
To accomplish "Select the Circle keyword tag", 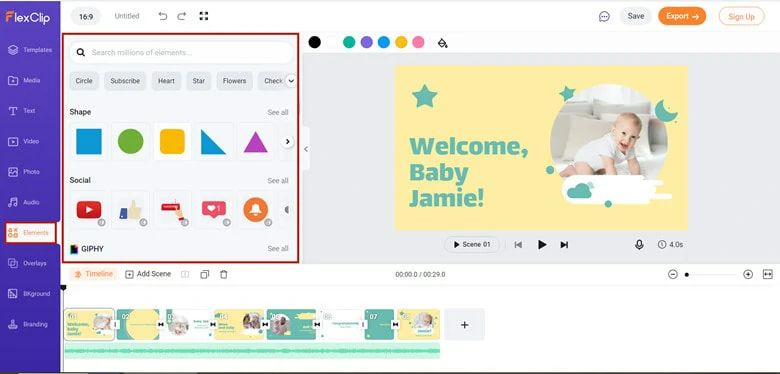I will coord(84,81).
